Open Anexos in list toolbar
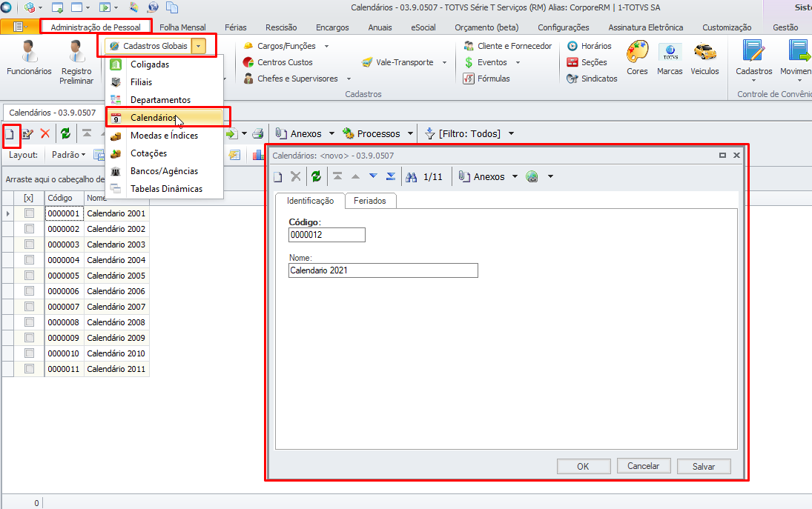812x509 pixels. pos(299,133)
